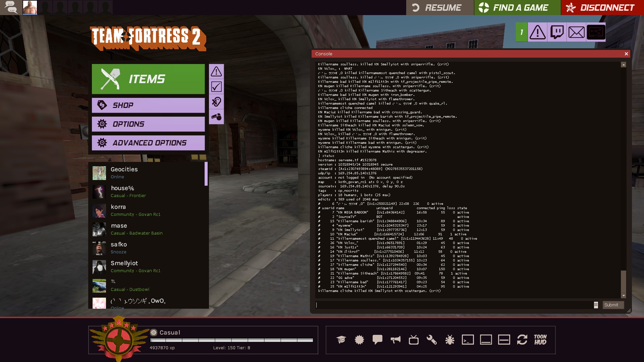The width and height of the screenshot is (644, 362).
Task: Open Advanced Options
Action: 148,143
